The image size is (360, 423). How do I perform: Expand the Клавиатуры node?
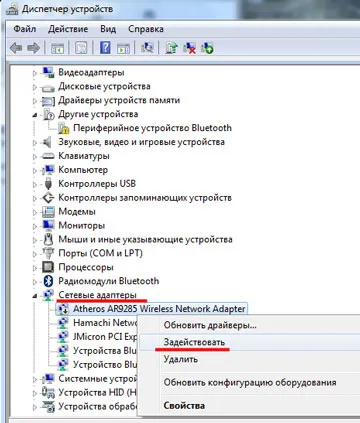(35, 156)
